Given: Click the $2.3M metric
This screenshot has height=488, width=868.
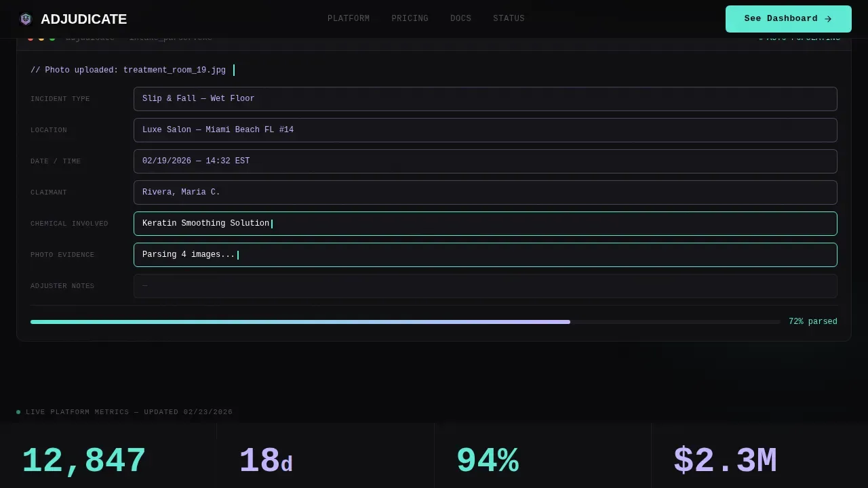Looking at the screenshot, I should [x=725, y=461].
